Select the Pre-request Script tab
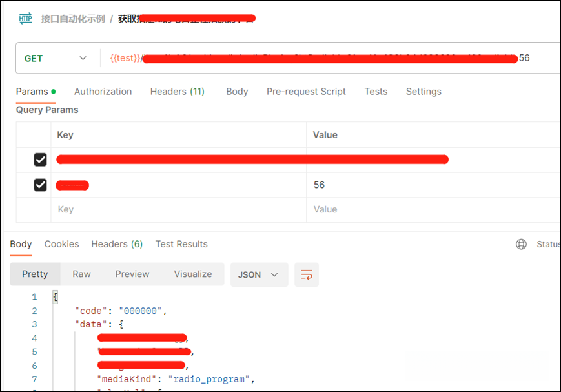Viewport: 561px width, 392px height. pos(306,92)
